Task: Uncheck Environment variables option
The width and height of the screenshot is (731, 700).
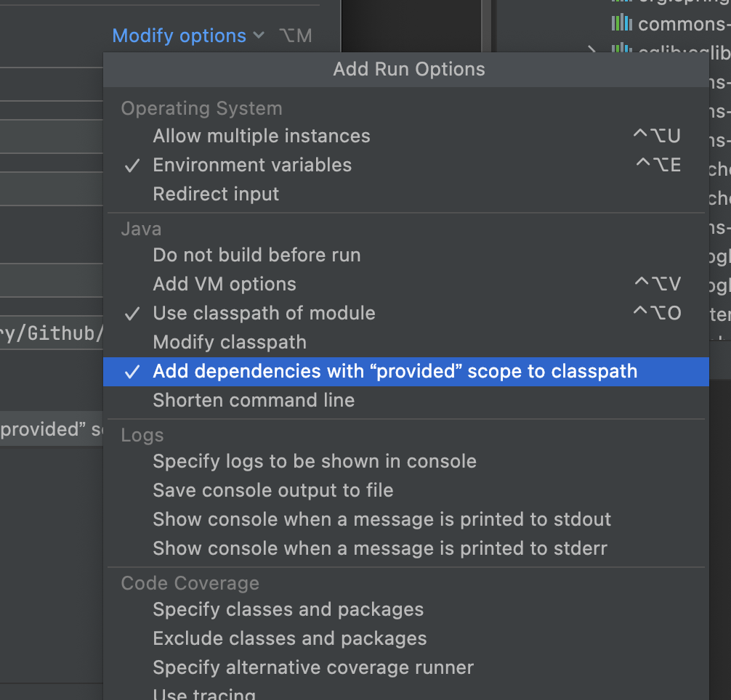Action: pos(252,165)
